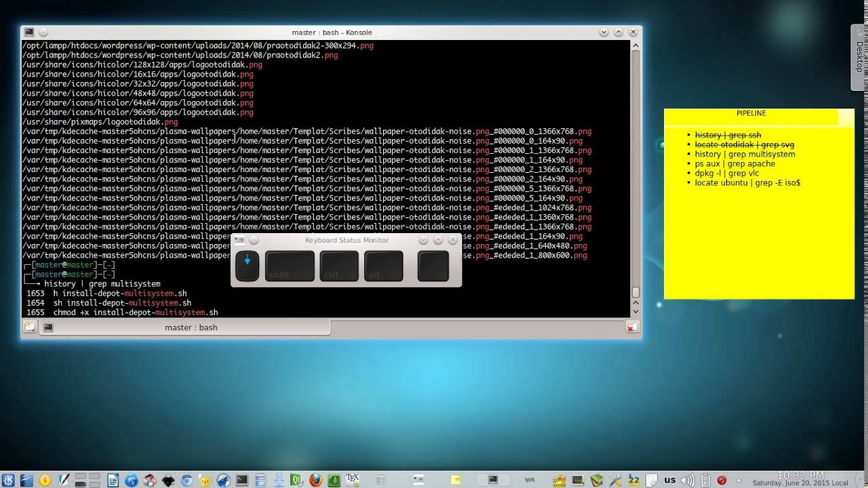Open the TeX editor launcher in panel
Screen dimensions: 868x488
(353, 480)
